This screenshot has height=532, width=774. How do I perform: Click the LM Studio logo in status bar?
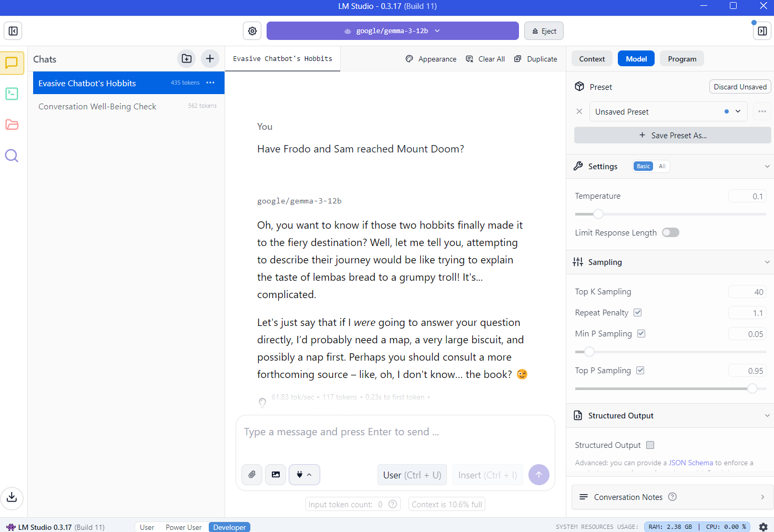11,527
